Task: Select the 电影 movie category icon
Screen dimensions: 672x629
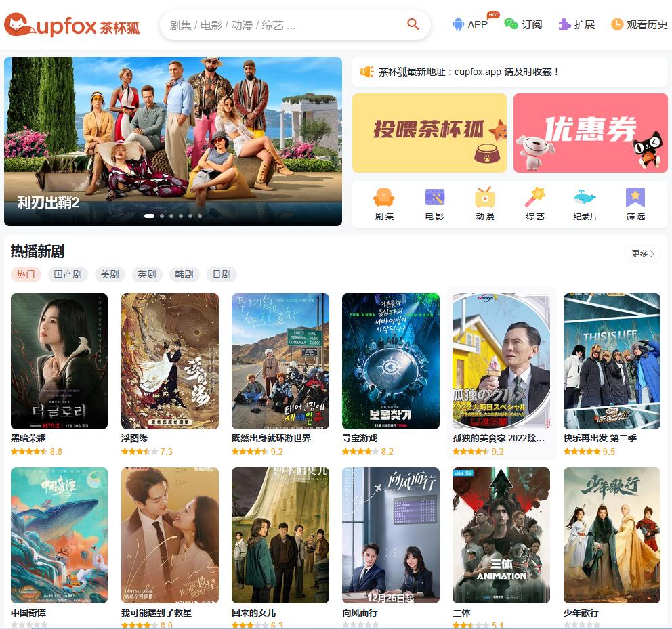Action: [x=434, y=198]
